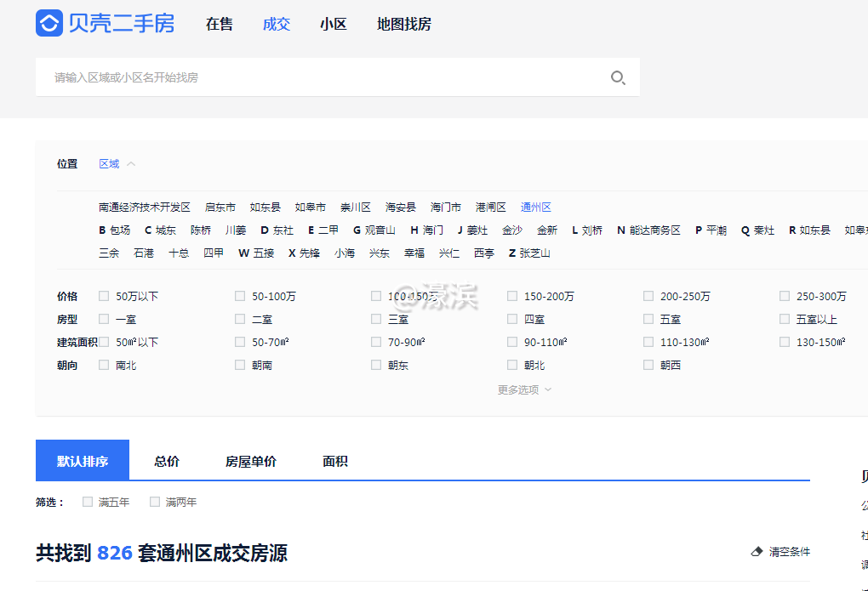Click the eraser icon beside 清空条件

[757, 551]
